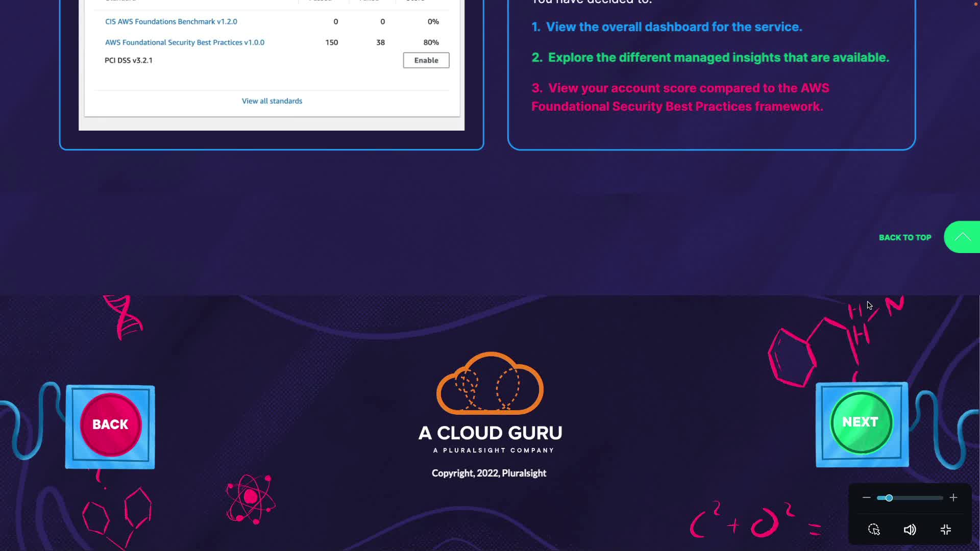Image resolution: width=980 pixels, height=551 pixels.
Task: Click the A Cloud Guru cloud logo
Action: point(489,384)
